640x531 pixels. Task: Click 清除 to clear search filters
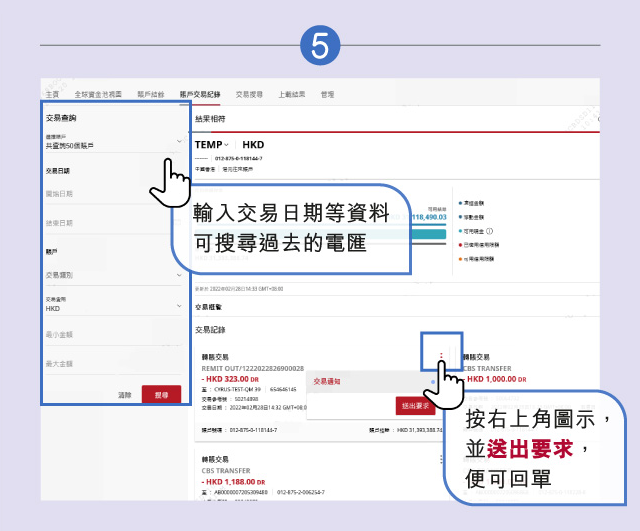(125, 395)
